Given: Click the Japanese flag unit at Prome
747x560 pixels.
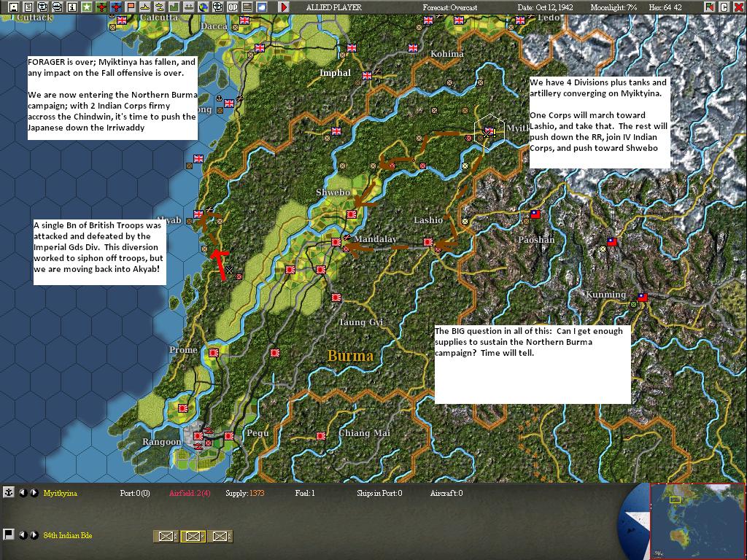Looking at the screenshot, I should [x=214, y=353].
